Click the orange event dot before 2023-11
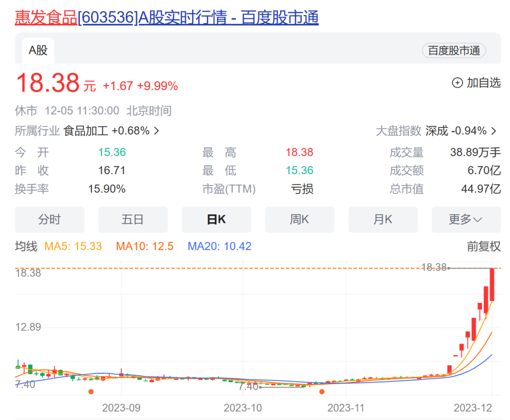This screenshot has height=420, width=510. [322, 392]
